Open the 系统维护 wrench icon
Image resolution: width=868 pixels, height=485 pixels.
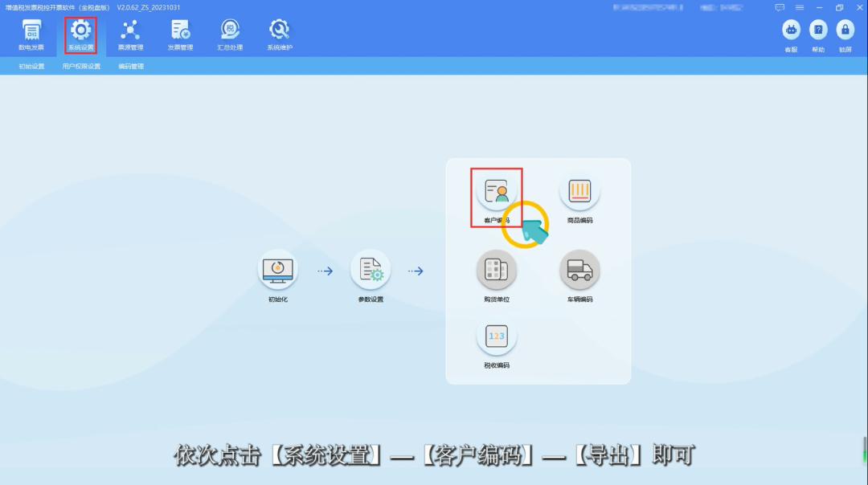[x=280, y=30]
